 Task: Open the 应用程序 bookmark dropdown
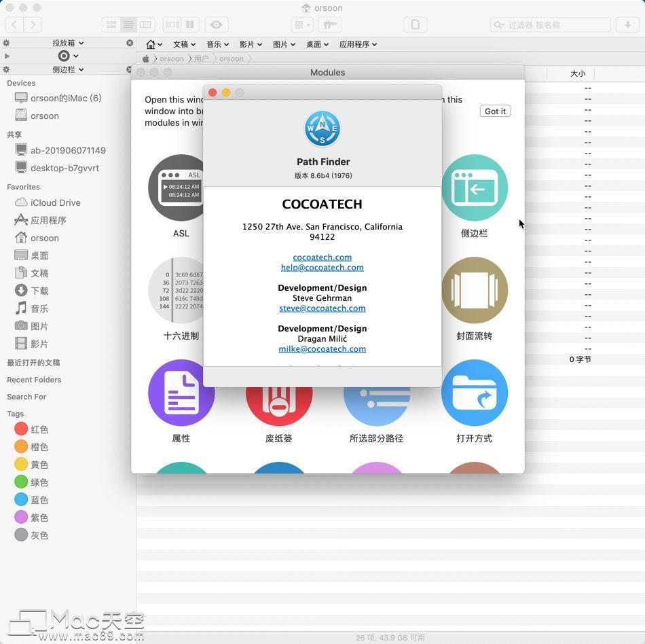coord(358,44)
